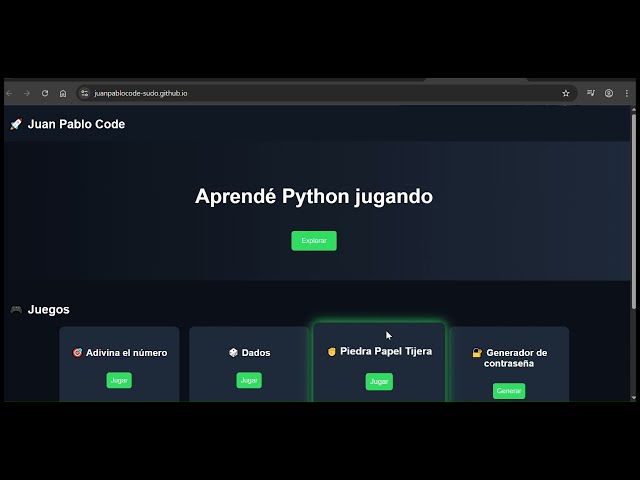640x480 pixels.
Task: Click the dice icon on Dados card
Action: point(233,352)
